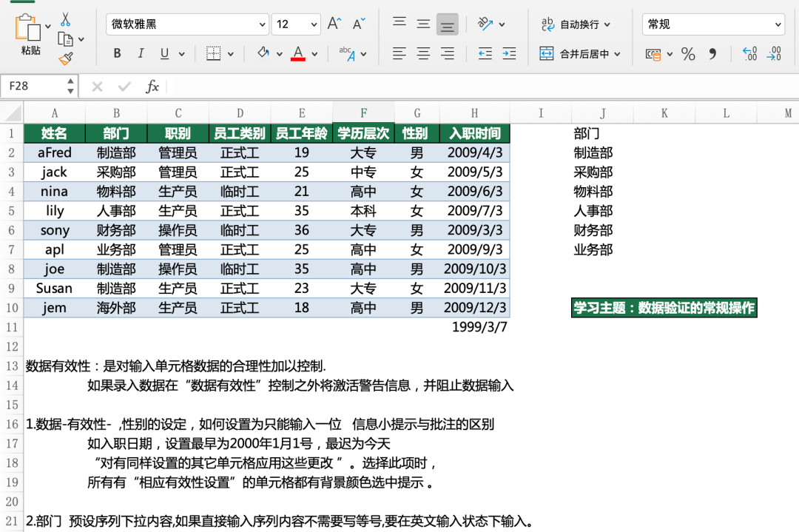Toggle the 自动换行 wrap text option

[576, 24]
